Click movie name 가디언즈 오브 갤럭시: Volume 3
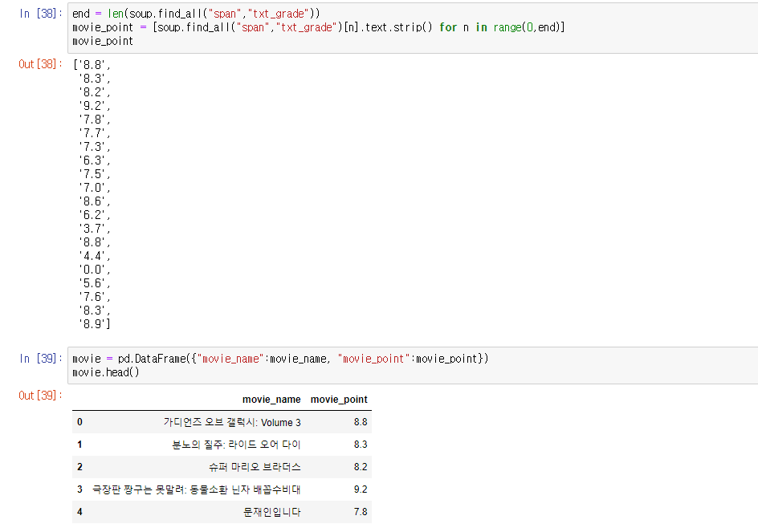The width and height of the screenshot is (758, 532). 232,422
